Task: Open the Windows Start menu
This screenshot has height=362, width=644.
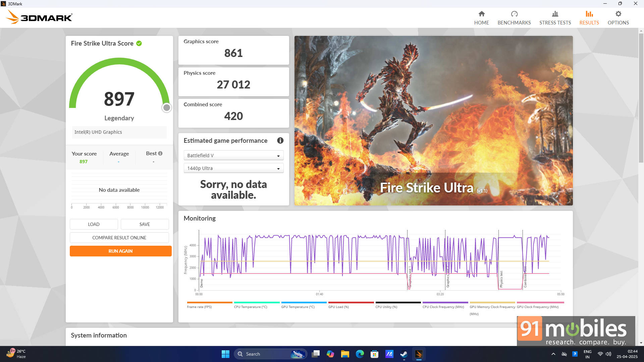Action: 225,354
